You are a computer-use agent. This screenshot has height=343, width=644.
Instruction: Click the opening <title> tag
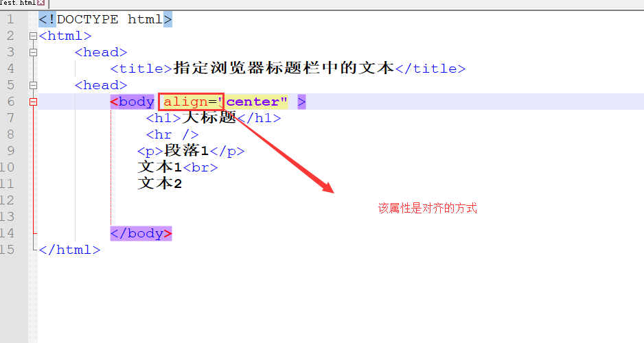click(141, 69)
